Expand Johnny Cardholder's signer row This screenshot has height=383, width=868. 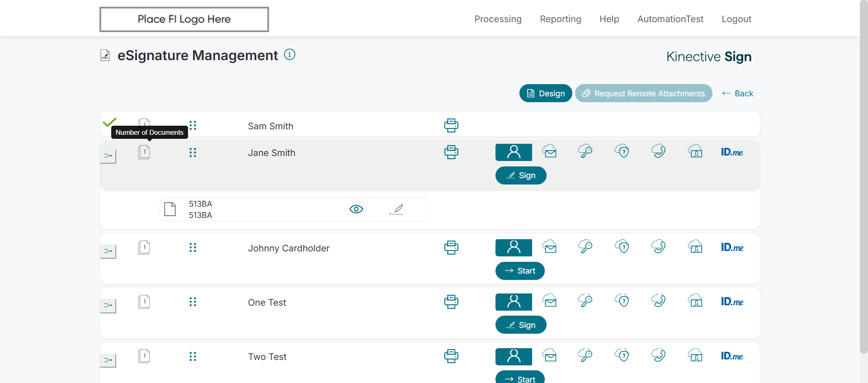click(108, 251)
